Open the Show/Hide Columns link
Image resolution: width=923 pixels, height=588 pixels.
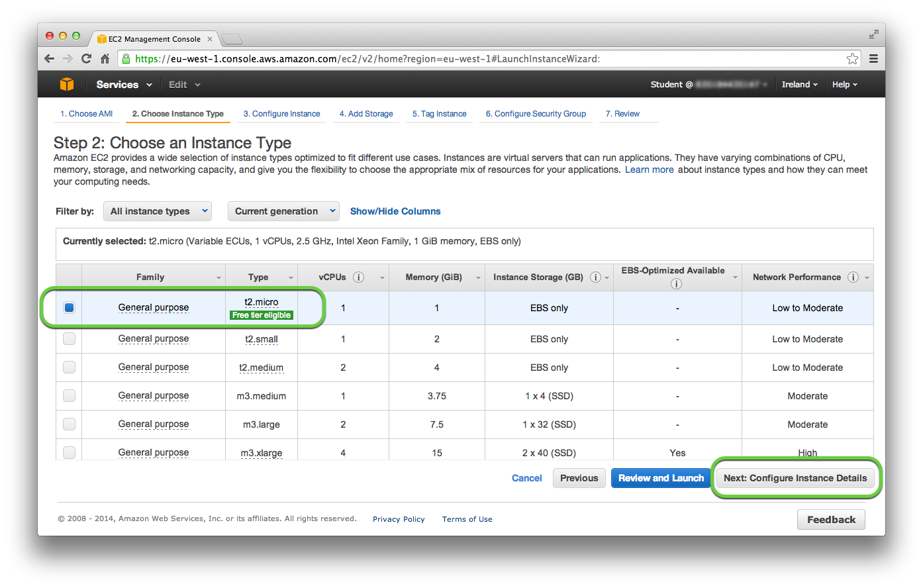[395, 211]
